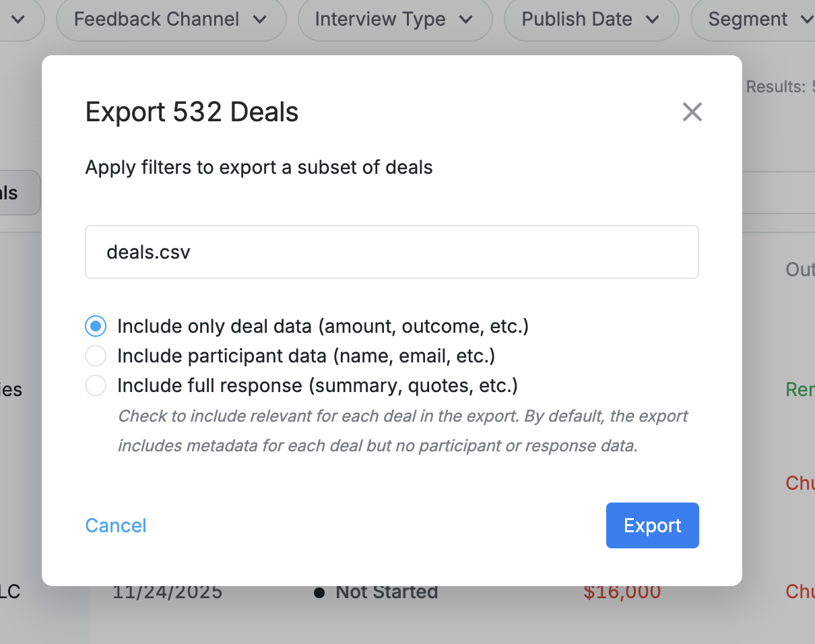Focus the deals.csv filename field

[391, 252]
